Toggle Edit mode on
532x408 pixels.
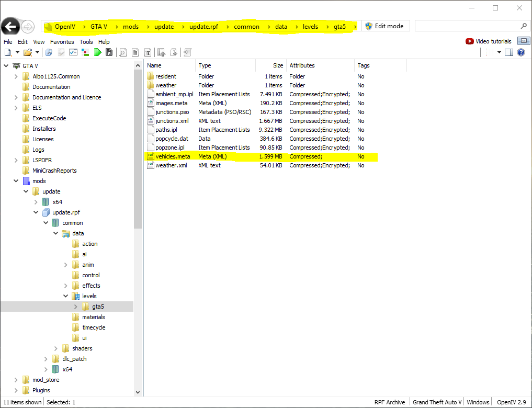pos(386,26)
